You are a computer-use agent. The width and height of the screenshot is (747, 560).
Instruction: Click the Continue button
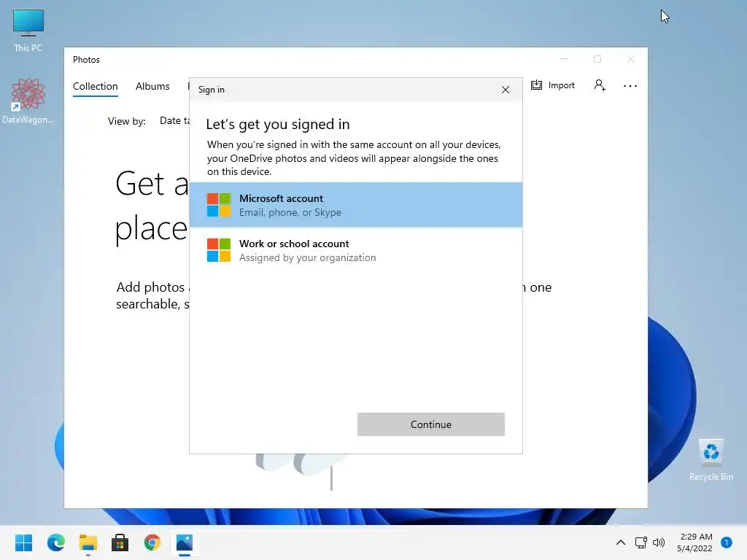pyautogui.click(x=430, y=424)
